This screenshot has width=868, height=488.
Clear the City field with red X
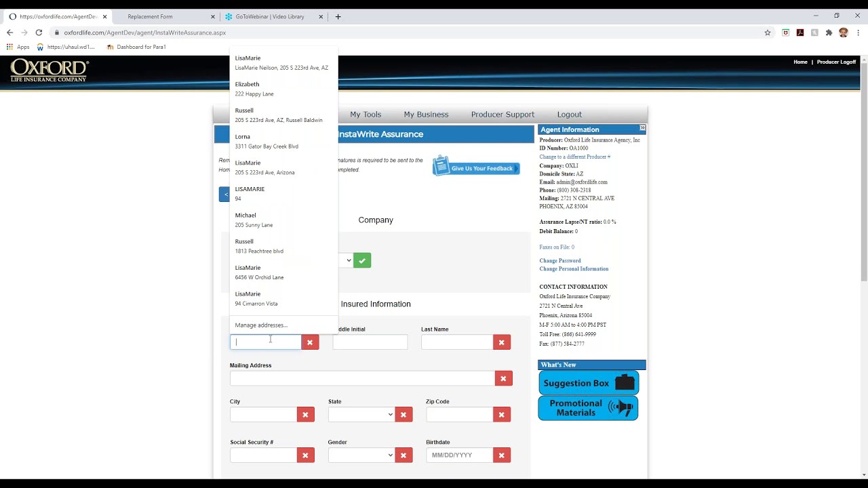tap(305, 414)
